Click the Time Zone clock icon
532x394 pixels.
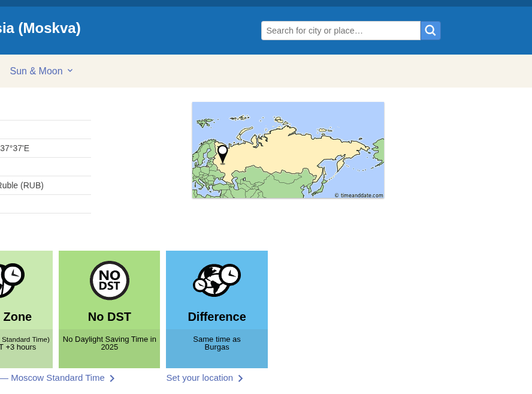tap(11, 280)
